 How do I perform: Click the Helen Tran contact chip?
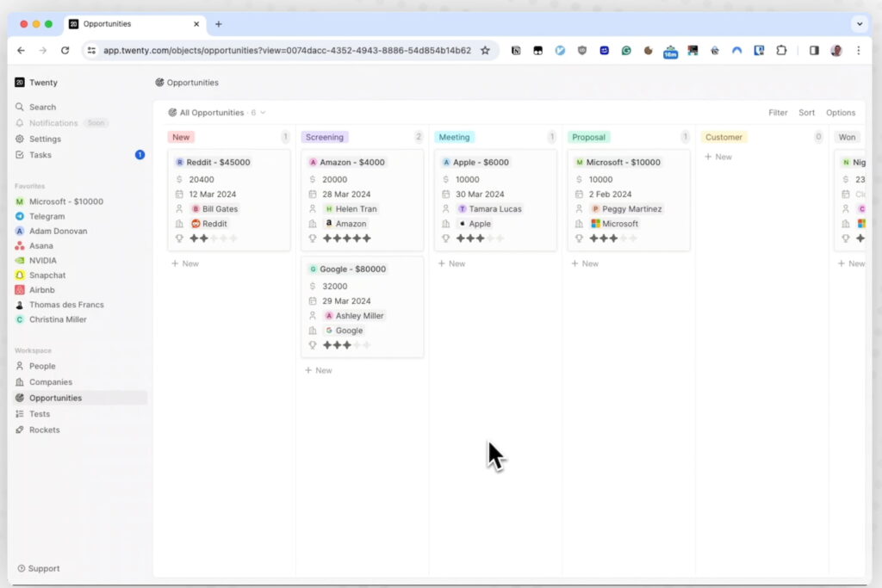pyautogui.click(x=351, y=209)
